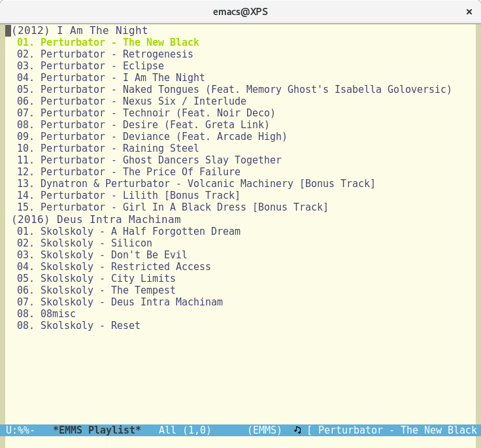The width and height of the screenshot is (481, 448).
Task: Click the music note icon in mode line
Action: (x=297, y=430)
